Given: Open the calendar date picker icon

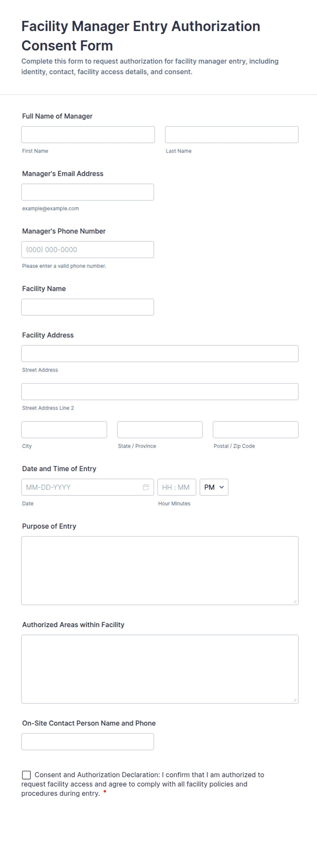Looking at the screenshot, I should point(146,487).
